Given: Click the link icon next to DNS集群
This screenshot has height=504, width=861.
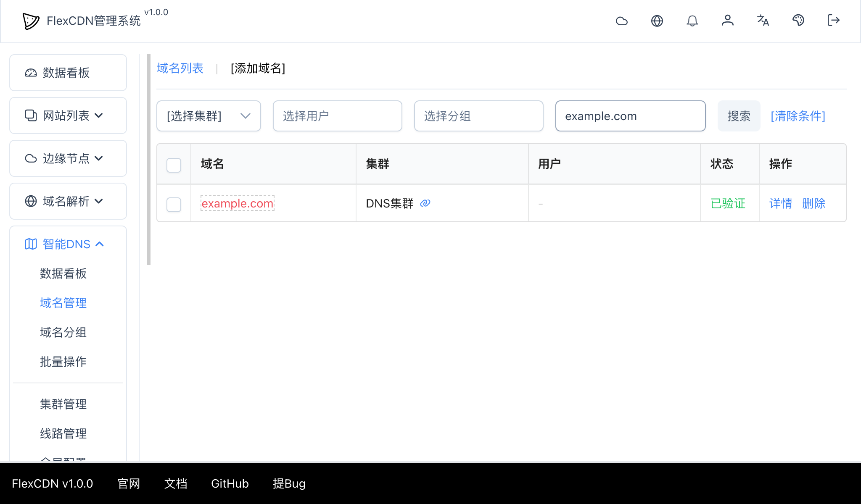Looking at the screenshot, I should [425, 203].
